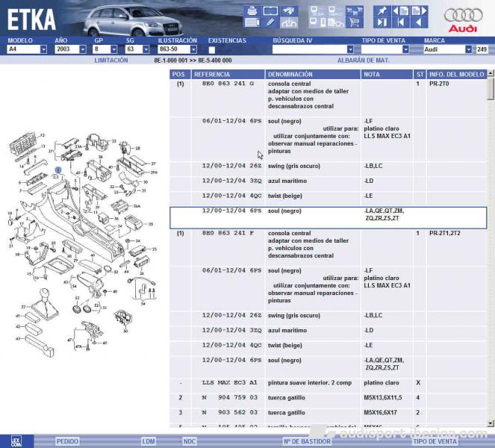Click the single shopping cart icon
The width and height of the screenshot is (495, 448).
point(355,22)
